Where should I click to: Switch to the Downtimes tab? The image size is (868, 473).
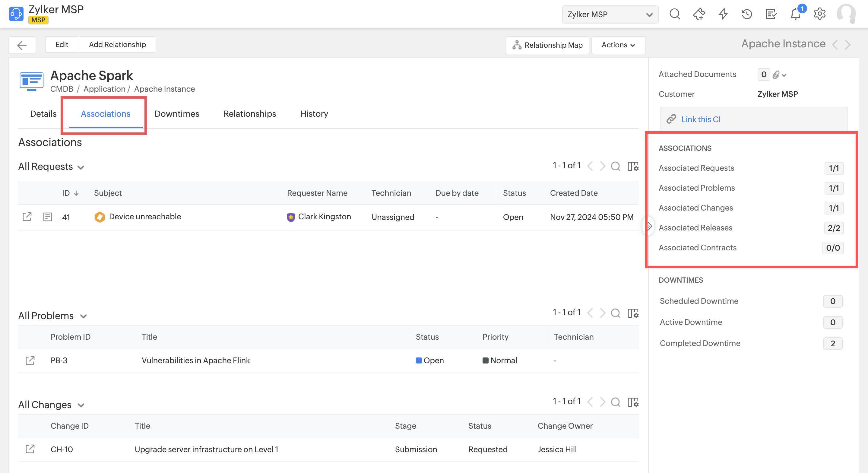(x=176, y=114)
